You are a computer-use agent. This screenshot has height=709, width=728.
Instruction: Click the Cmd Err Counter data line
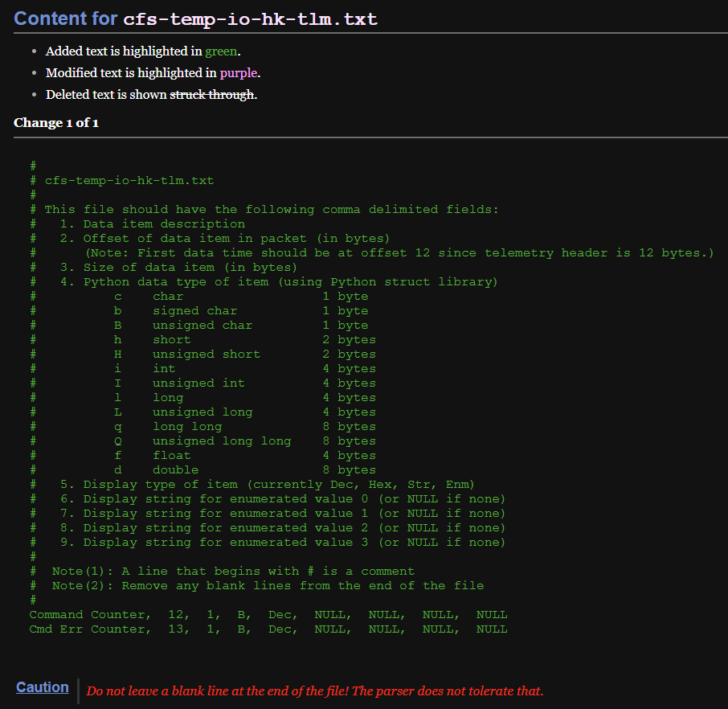(268, 629)
